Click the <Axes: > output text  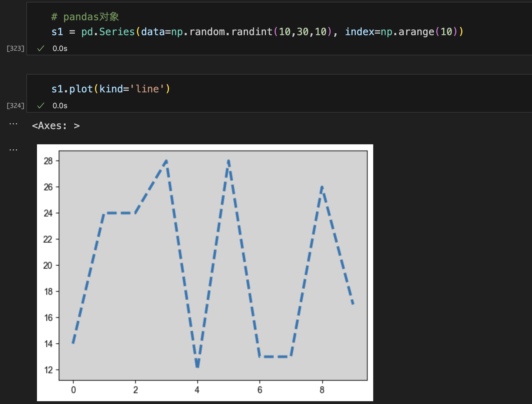[x=56, y=126]
